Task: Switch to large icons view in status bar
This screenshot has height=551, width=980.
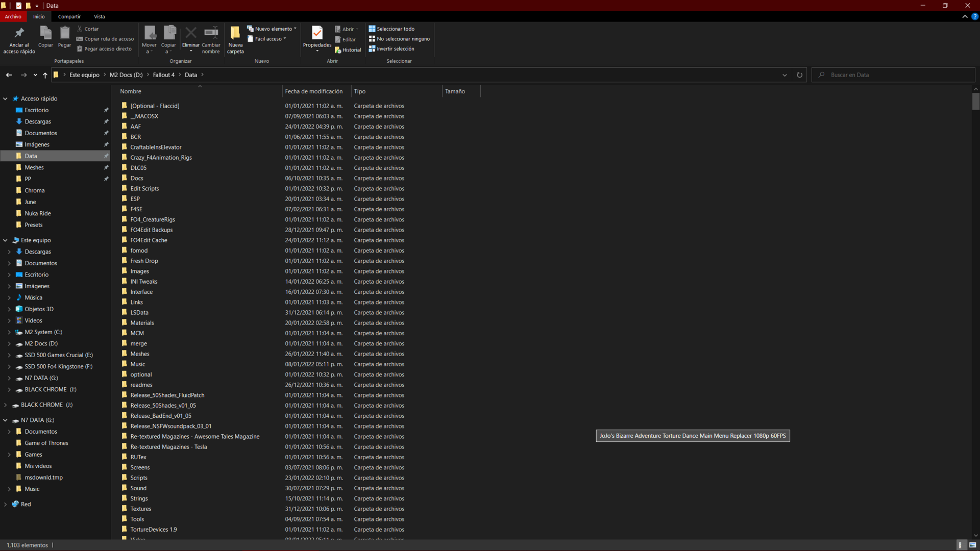Action: pos(972,545)
